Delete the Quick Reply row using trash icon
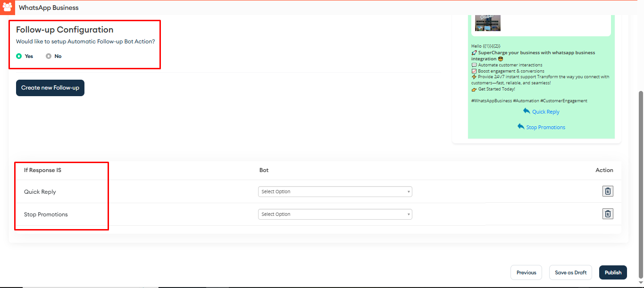This screenshot has height=288, width=644. (x=608, y=191)
